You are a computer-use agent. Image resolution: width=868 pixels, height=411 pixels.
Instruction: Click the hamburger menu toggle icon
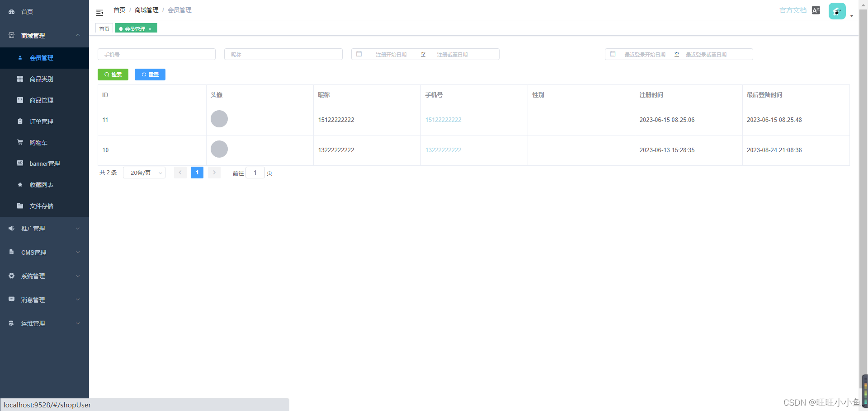(x=99, y=12)
